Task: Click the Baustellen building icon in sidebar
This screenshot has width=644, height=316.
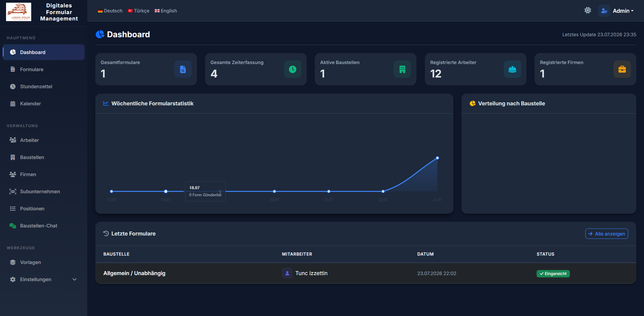Action: [13, 157]
